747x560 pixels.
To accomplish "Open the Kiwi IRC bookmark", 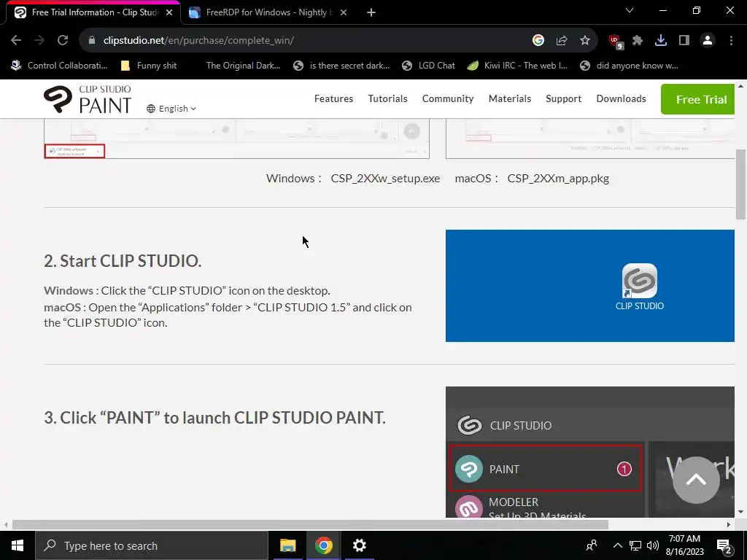I will click(x=517, y=66).
